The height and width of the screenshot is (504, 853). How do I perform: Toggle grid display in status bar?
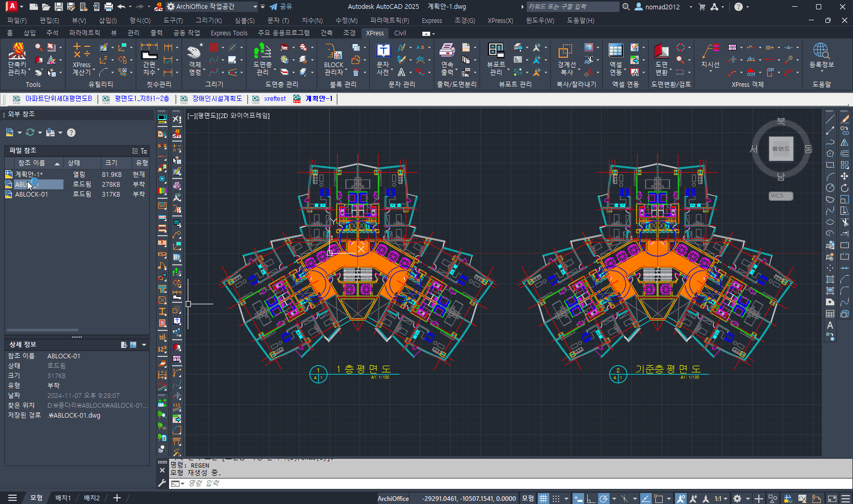coord(543,498)
